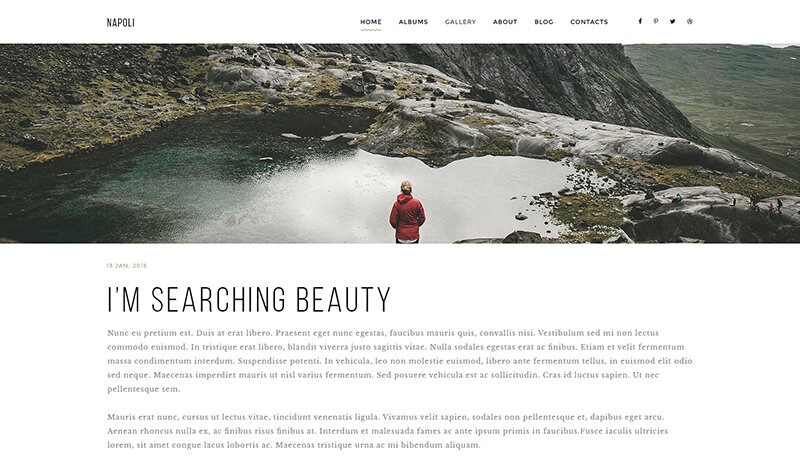This screenshot has height=458, width=800.
Task: Open the Albums menu item
Action: click(x=413, y=22)
